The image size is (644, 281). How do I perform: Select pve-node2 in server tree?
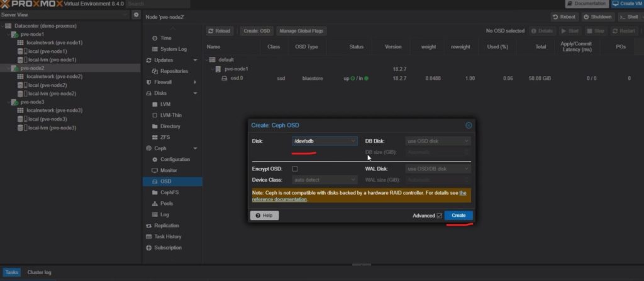click(x=32, y=68)
